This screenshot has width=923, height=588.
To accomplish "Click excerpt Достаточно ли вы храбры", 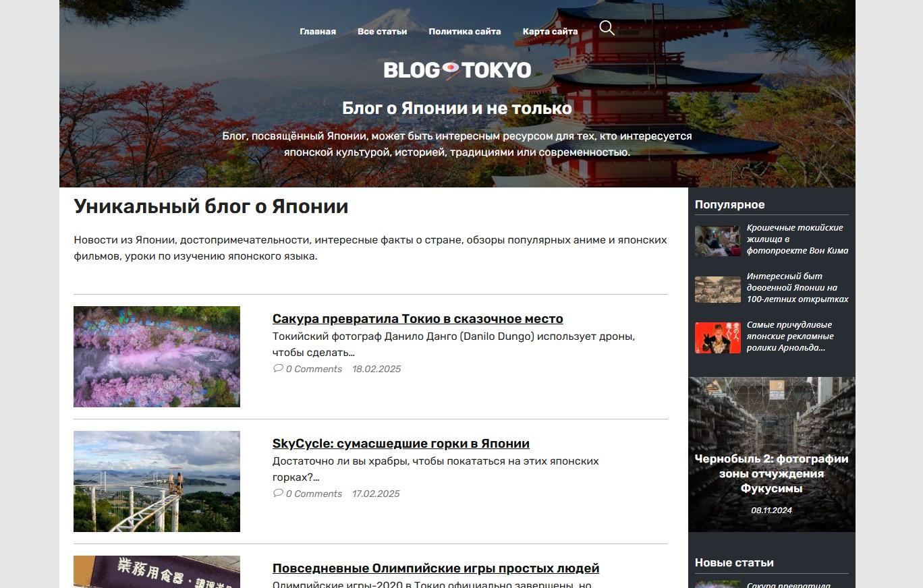I will coord(436,469).
